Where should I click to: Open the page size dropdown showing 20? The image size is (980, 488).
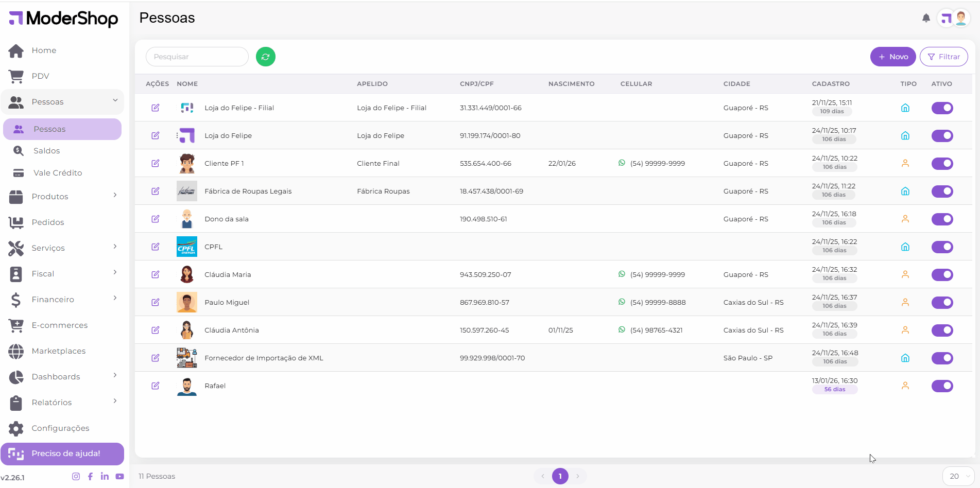click(x=958, y=476)
